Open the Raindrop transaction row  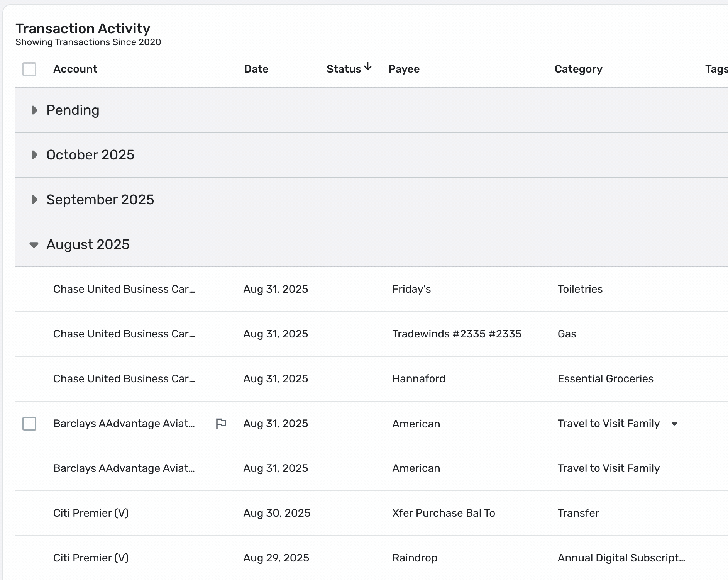(x=415, y=558)
